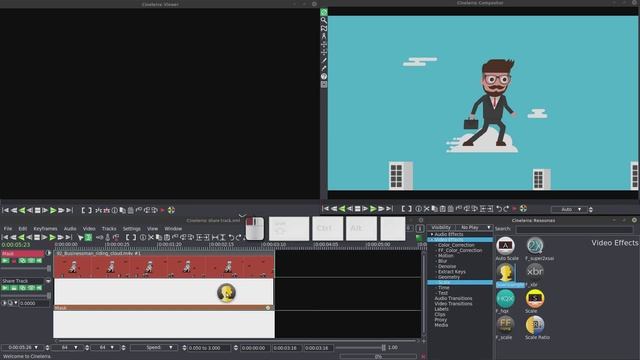Toggle play track on the Mask track
Viewport: 640px width, 360px height.
(x=5, y=260)
